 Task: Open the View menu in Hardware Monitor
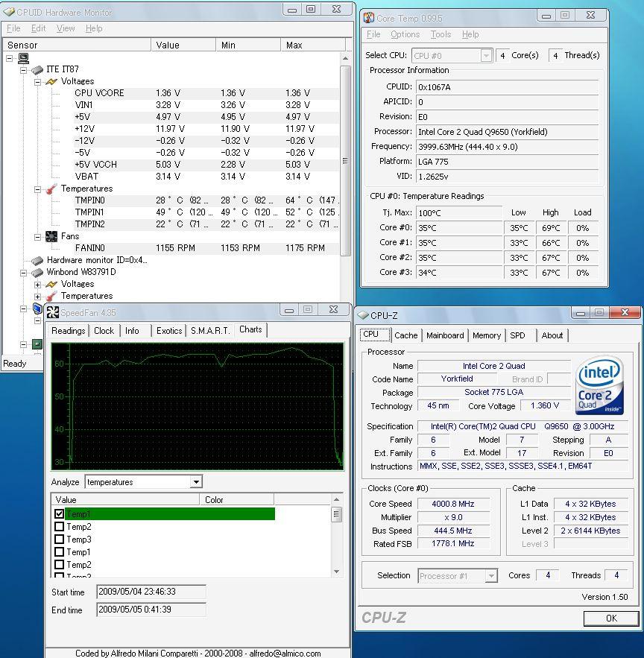click(x=66, y=28)
